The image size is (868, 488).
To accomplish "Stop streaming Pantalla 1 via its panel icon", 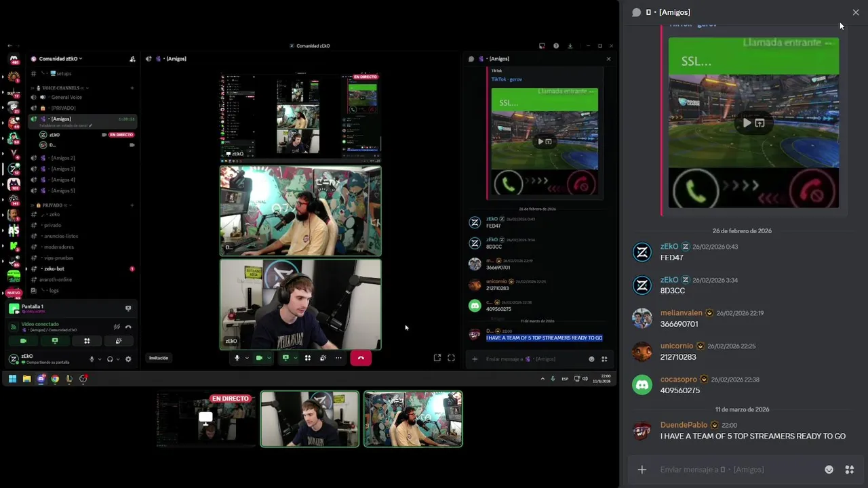I will click(128, 308).
